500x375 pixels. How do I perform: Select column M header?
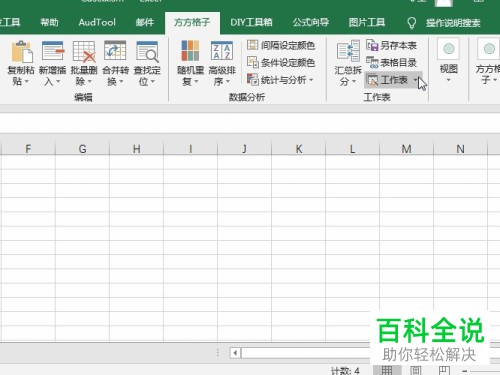tap(406, 149)
